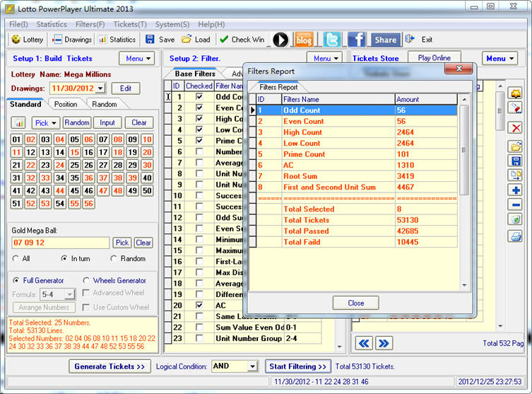
Task: Check the filter checkbox in row 6
Action: click(x=199, y=151)
